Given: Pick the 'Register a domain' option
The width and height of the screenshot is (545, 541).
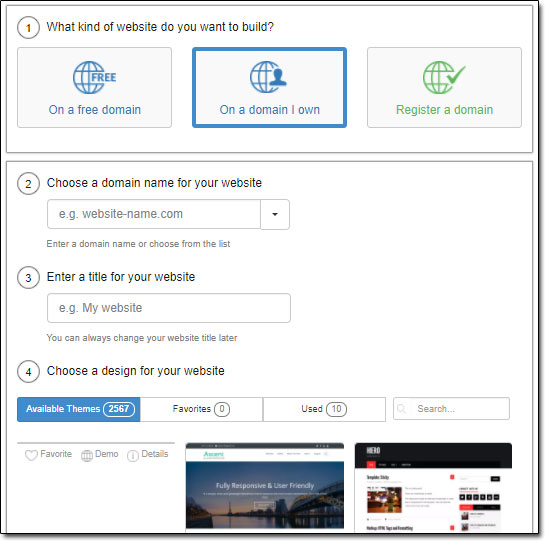Looking at the screenshot, I should click(444, 88).
